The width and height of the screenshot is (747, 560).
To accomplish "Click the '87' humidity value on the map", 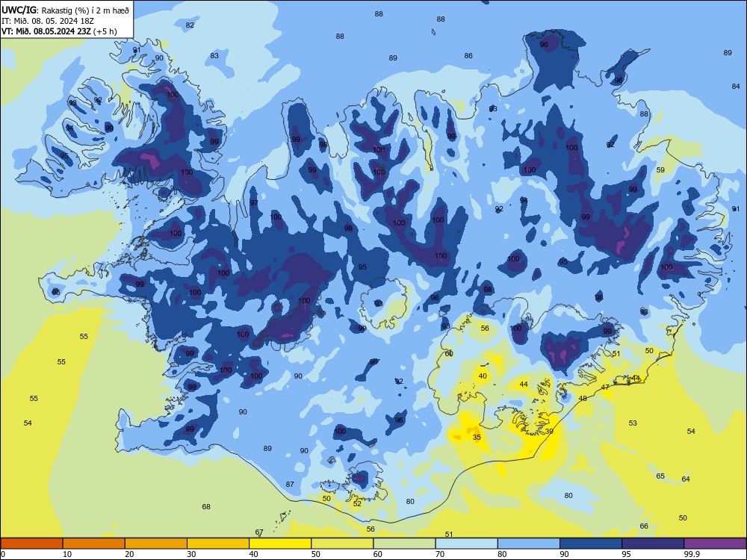I will click(290, 485).
